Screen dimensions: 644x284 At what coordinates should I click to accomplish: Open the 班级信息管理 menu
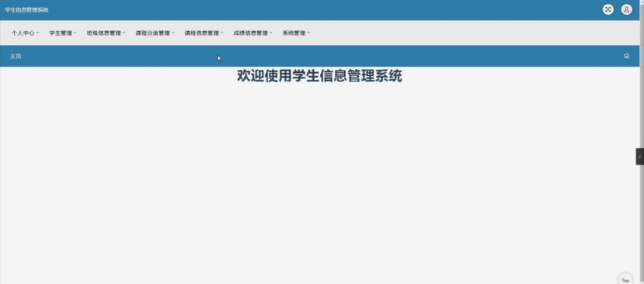(x=106, y=33)
